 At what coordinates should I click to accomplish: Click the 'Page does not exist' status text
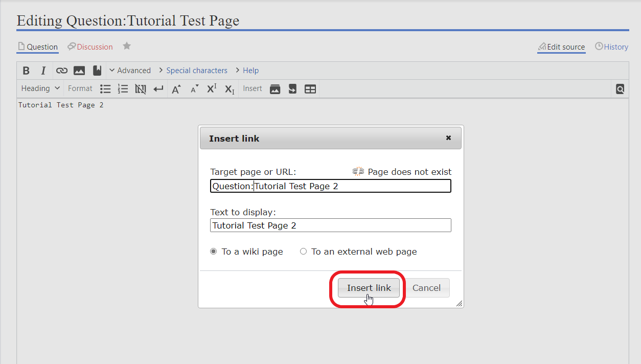(409, 172)
